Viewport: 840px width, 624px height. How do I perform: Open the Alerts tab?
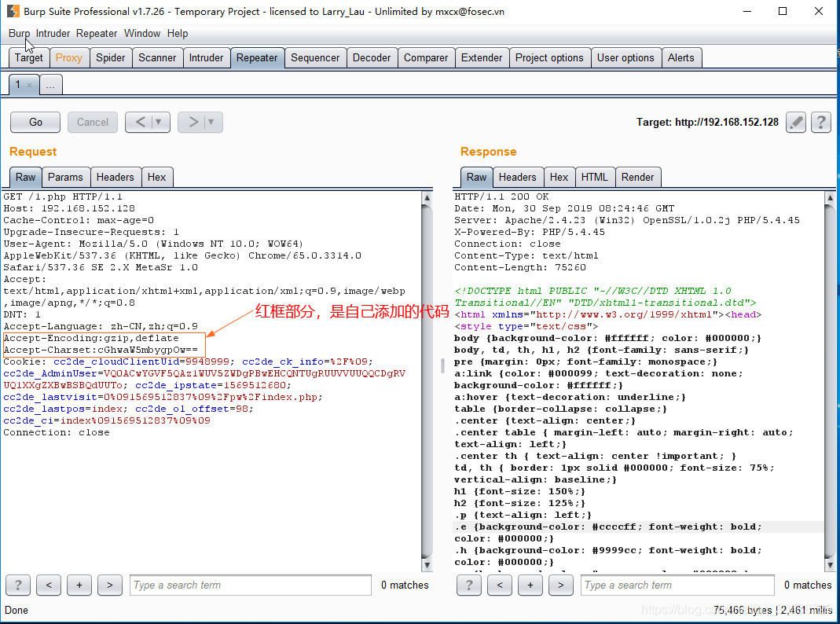(x=681, y=58)
